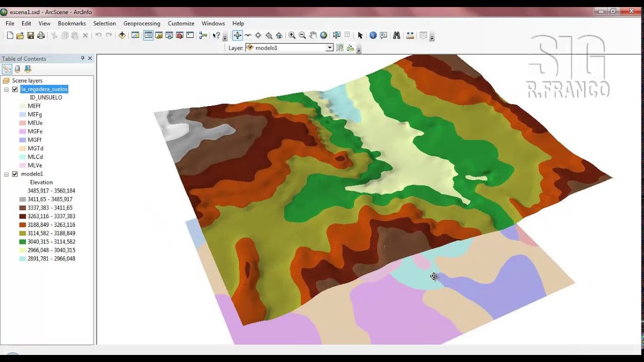
Task: Open the Find binoculars tool
Action: coord(396,35)
